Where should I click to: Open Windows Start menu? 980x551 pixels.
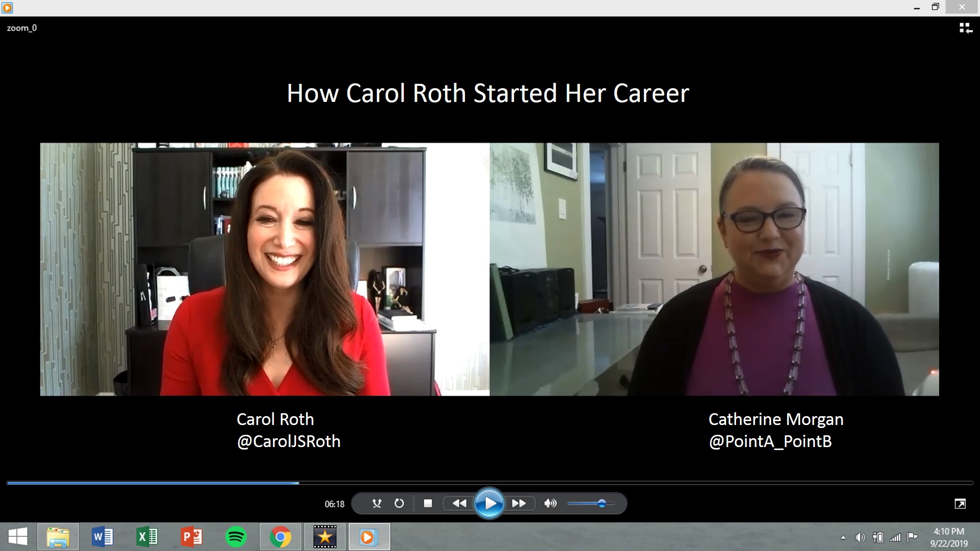coord(18,537)
